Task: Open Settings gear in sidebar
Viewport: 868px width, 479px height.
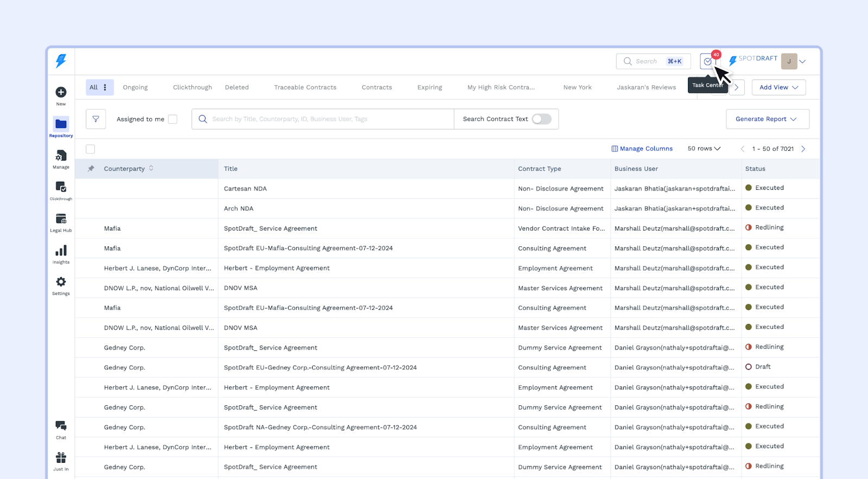Action: pyautogui.click(x=61, y=283)
